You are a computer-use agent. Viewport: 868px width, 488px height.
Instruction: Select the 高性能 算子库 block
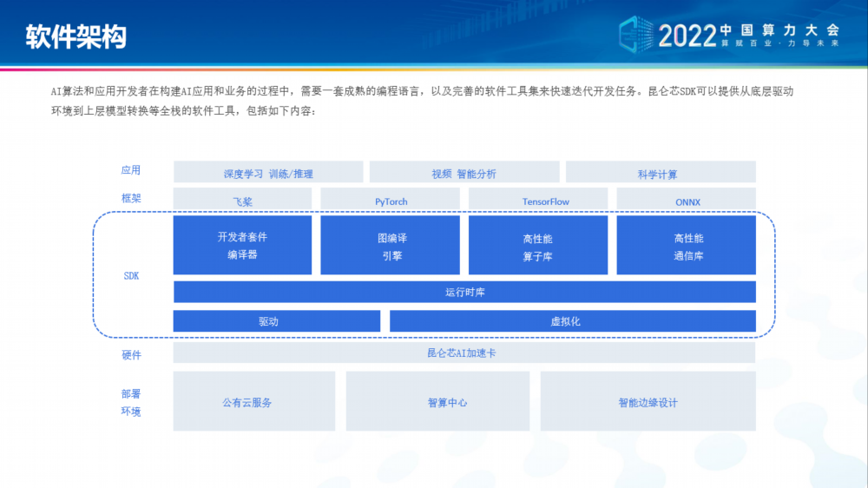tap(538, 245)
